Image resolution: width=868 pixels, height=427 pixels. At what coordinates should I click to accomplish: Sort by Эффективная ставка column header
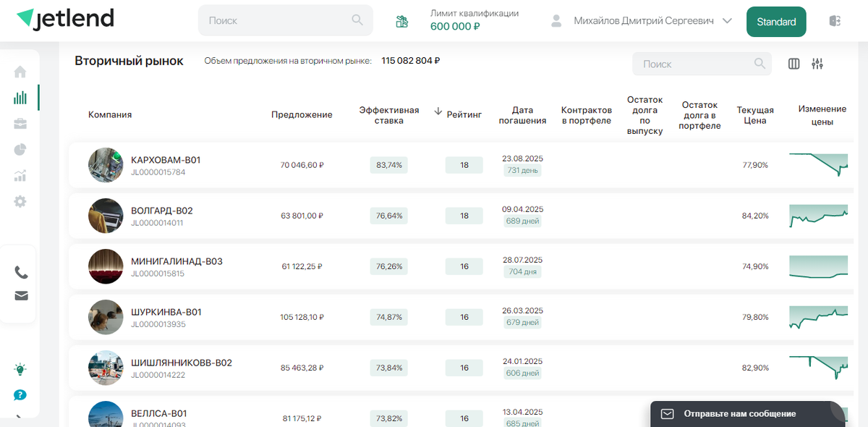(x=389, y=115)
